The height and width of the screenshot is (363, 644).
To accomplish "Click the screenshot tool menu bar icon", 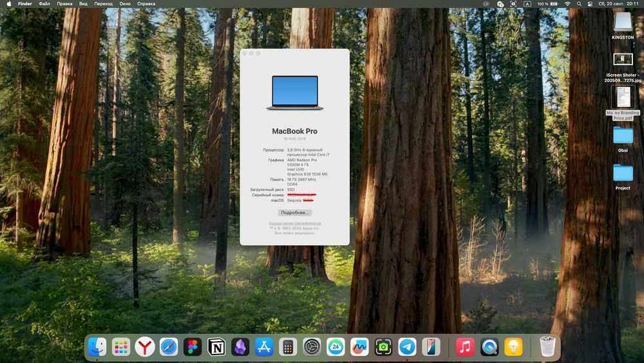I will 513,4.
